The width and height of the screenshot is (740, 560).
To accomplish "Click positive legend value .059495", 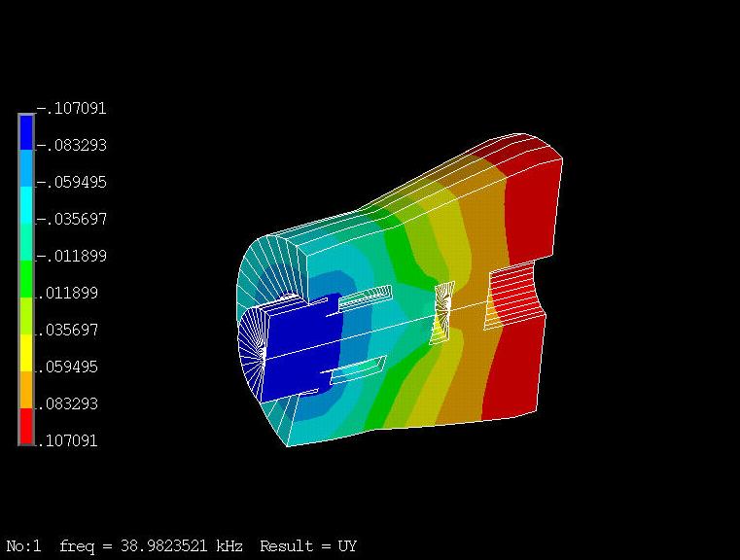I will pyautogui.click(x=69, y=367).
